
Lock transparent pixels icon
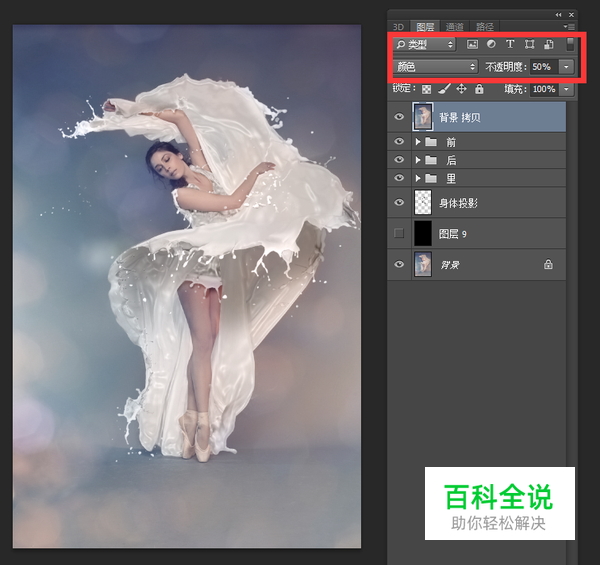[426, 90]
